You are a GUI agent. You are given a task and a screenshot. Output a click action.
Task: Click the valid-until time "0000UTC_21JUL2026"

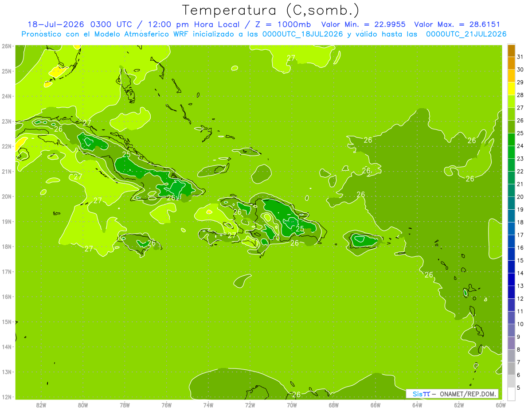(x=466, y=34)
